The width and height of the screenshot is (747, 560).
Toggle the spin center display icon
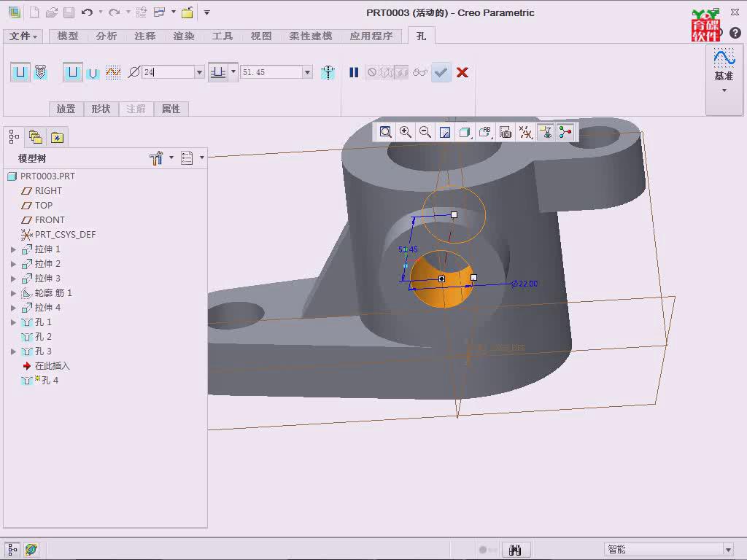[x=565, y=132]
